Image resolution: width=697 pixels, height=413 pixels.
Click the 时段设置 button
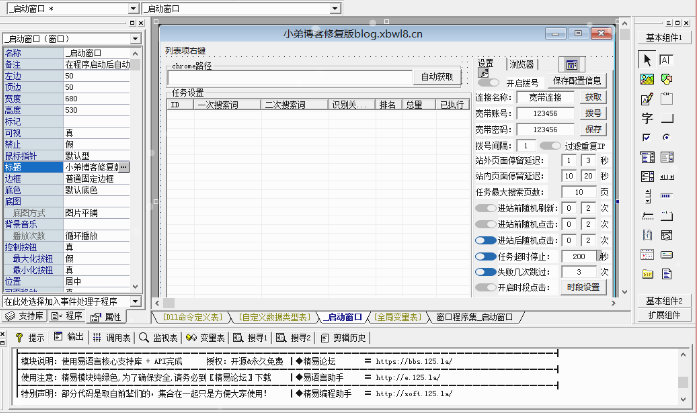tap(583, 287)
